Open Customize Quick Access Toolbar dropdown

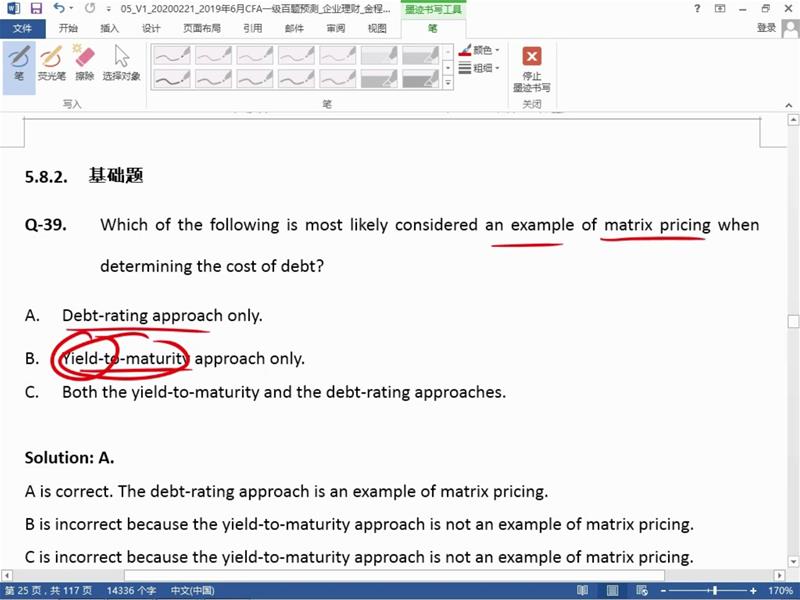pyautogui.click(x=108, y=9)
